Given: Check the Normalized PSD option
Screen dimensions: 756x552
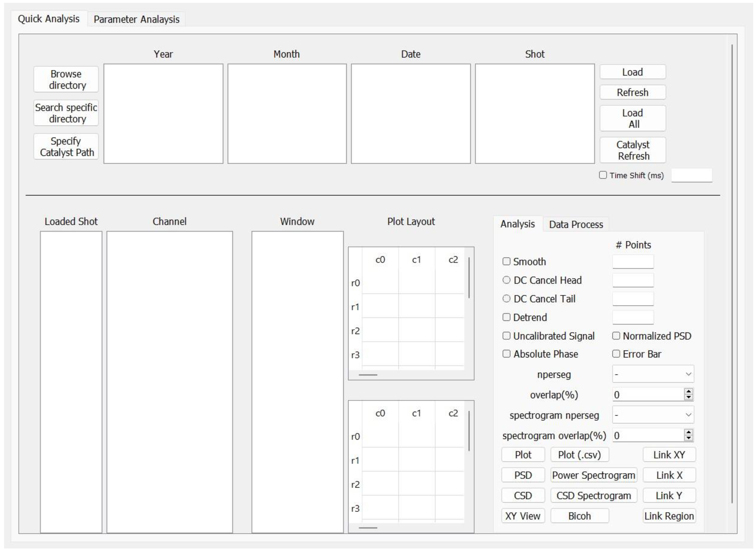Looking at the screenshot, I should coord(616,336).
